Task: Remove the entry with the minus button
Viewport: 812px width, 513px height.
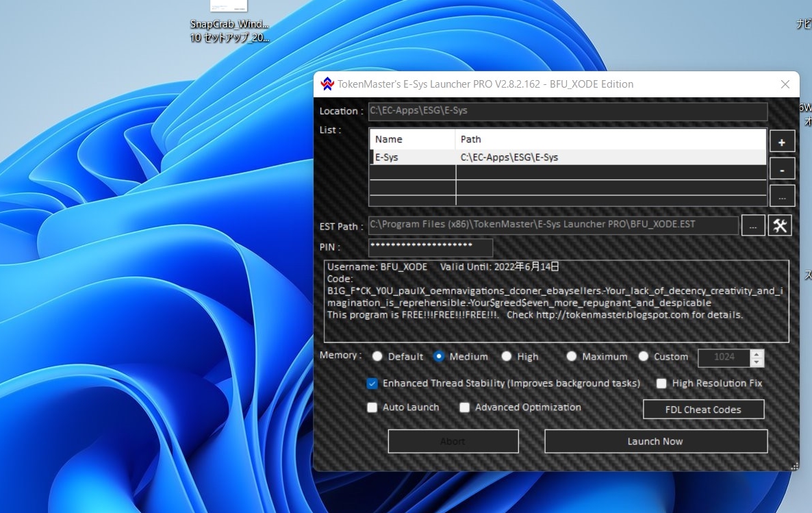Action: (782, 169)
